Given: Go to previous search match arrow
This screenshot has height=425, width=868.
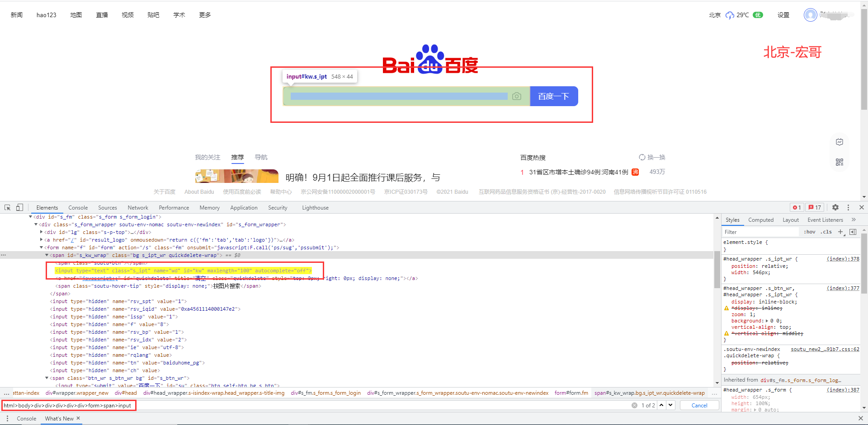Looking at the screenshot, I should (x=661, y=405).
